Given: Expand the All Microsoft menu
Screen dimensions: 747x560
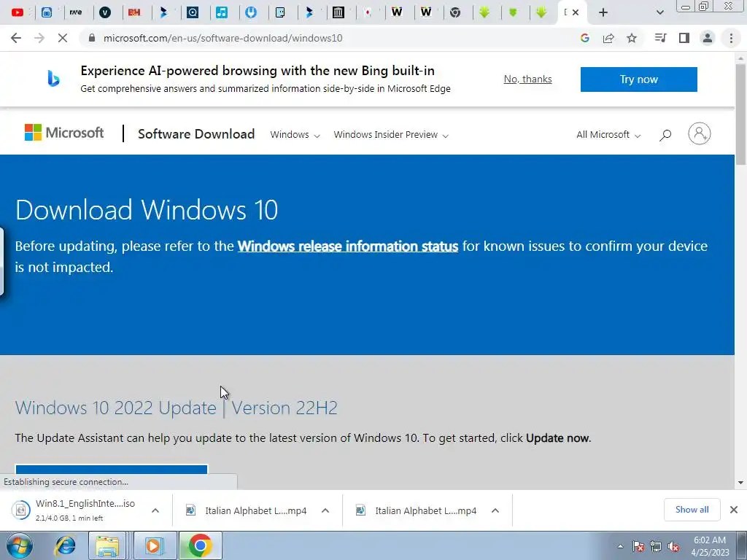Looking at the screenshot, I should 608,135.
